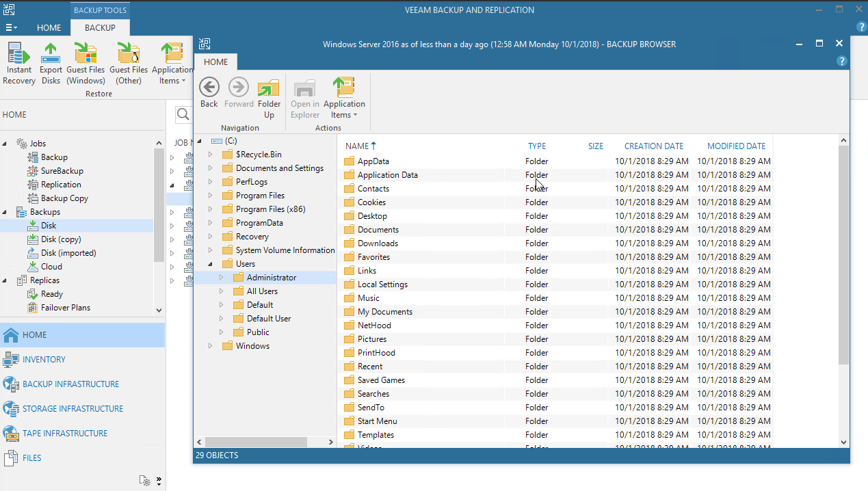Sort by NAME column header

[360, 146]
